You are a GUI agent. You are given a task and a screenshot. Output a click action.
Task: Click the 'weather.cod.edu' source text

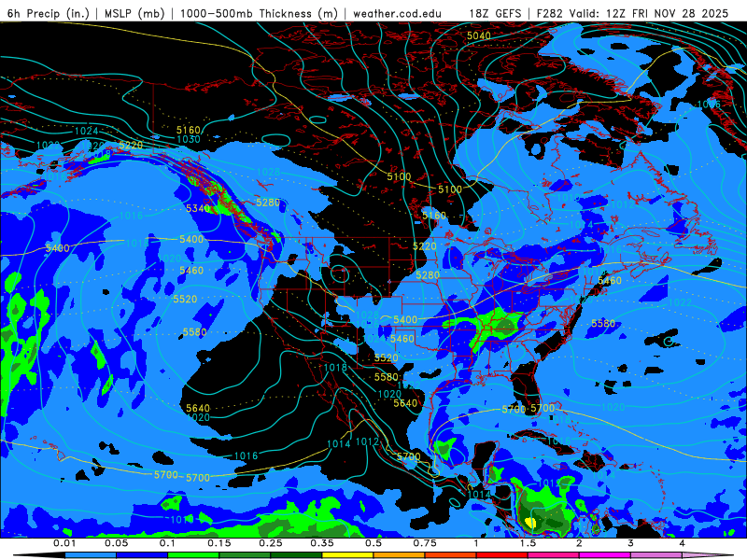(x=397, y=13)
